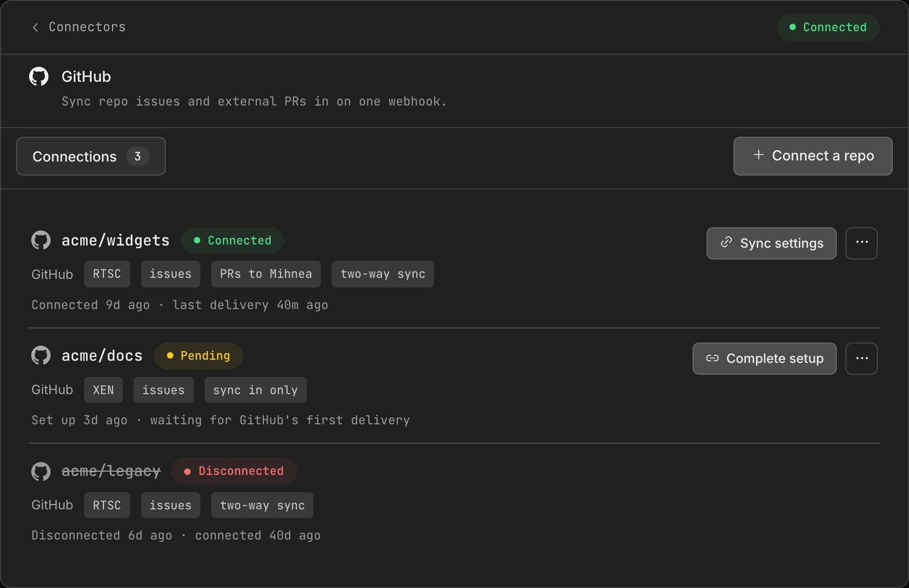The width and height of the screenshot is (909, 588).
Task: Open the acme/widgets repository name
Action: click(116, 240)
